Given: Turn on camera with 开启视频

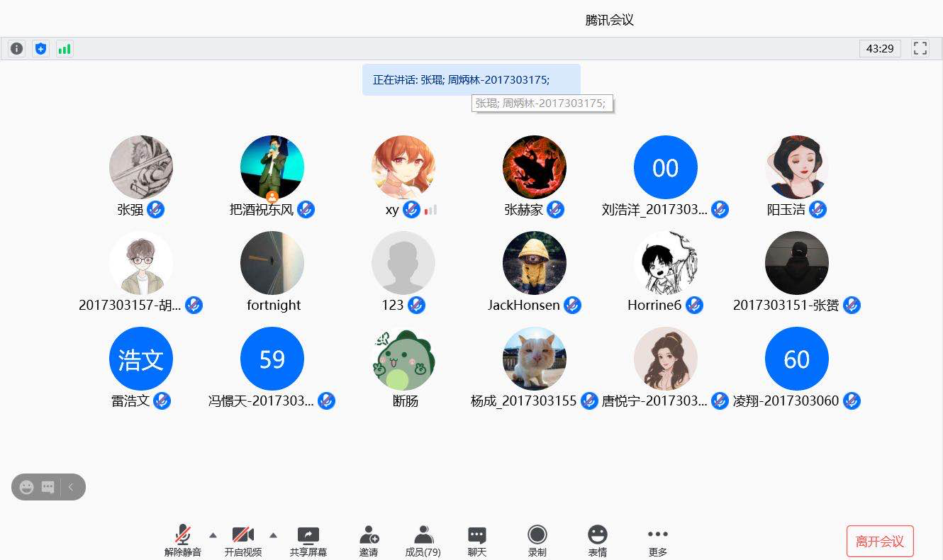Looking at the screenshot, I should 243,542.
